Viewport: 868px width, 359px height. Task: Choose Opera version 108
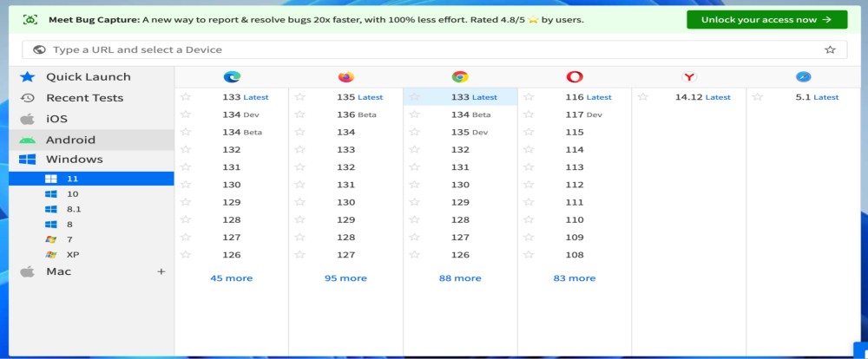575,255
